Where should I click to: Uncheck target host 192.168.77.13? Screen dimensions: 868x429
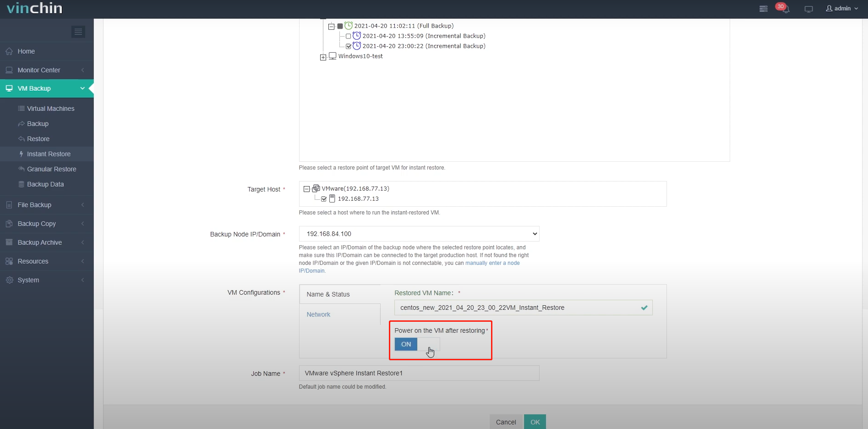pyautogui.click(x=324, y=199)
